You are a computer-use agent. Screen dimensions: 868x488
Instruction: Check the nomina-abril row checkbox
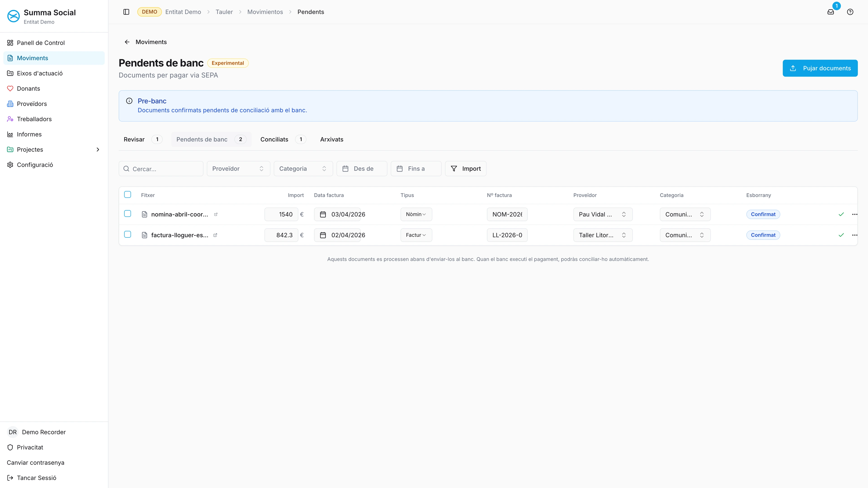127,214
